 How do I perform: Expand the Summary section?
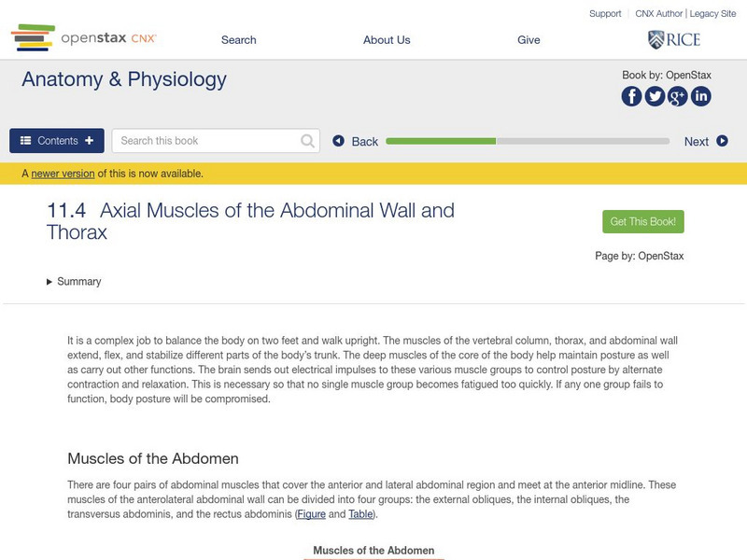pyautogui.click(x=74, y=282)
